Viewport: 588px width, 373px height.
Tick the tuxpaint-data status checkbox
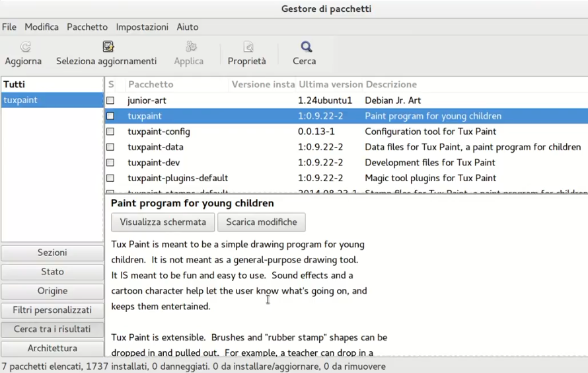tap(110, 147)
